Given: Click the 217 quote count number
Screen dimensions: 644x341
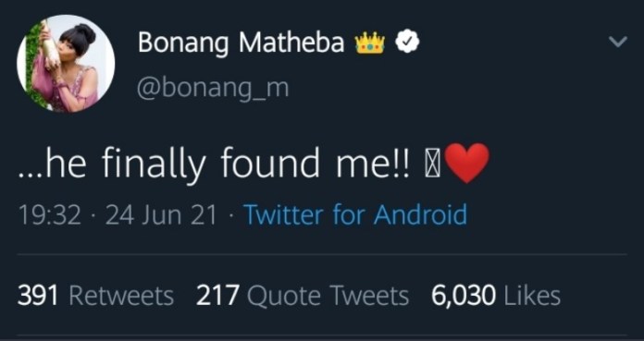Looking at the screenshot, I should [217, 296].
